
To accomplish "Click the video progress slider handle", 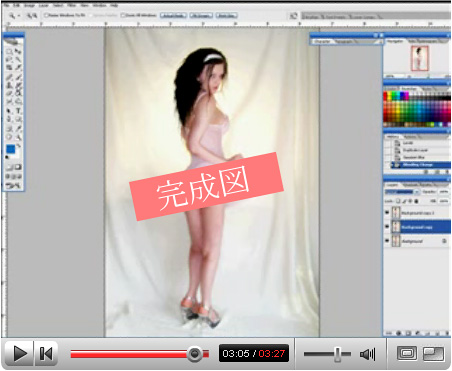I will click(x=195, y=354).
